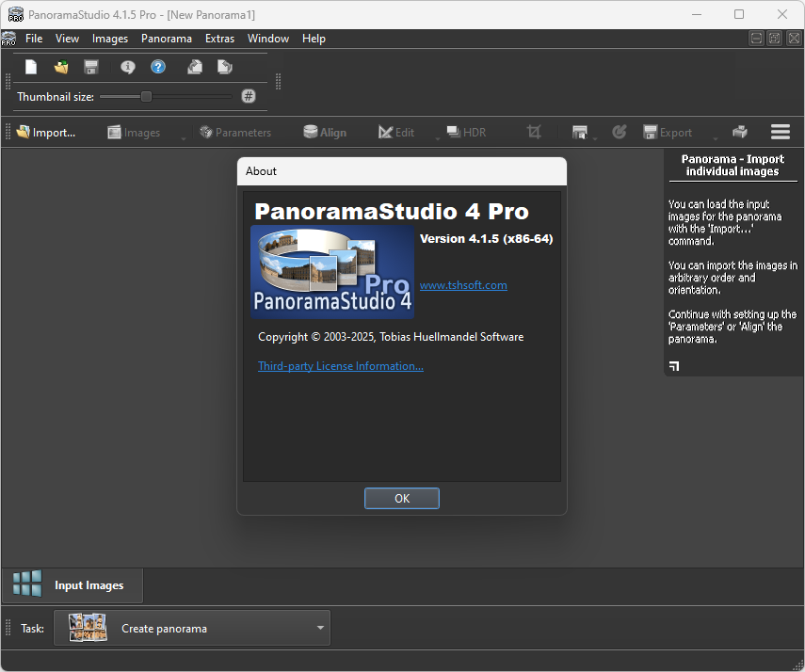Open the www.tshsoft.com link
Image resolution: width=805 pixels, height=672 pixels.
463,285
